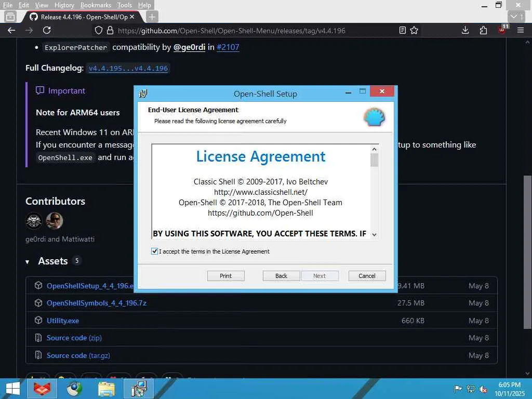Viewport: 532px width, 399px height.
Task: Click the archive icon beside Source code (tar.gz)
Action: point(38,355)
